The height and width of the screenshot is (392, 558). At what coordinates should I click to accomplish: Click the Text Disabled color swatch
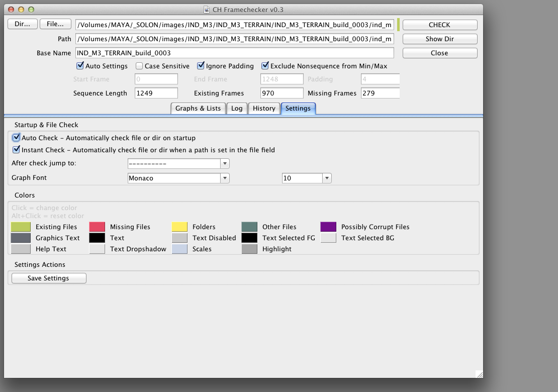179,238
